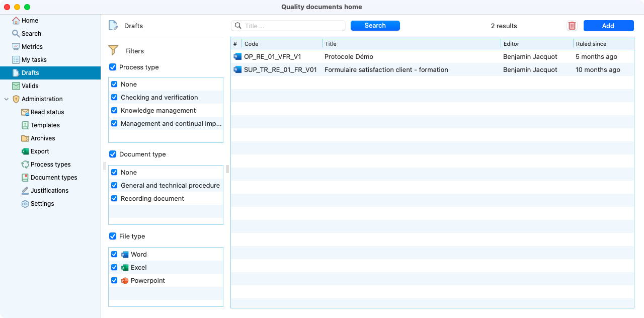Screen dimensions: 644x318
Task: Click the Powerpoint file type filter icon
Action: 125,281
